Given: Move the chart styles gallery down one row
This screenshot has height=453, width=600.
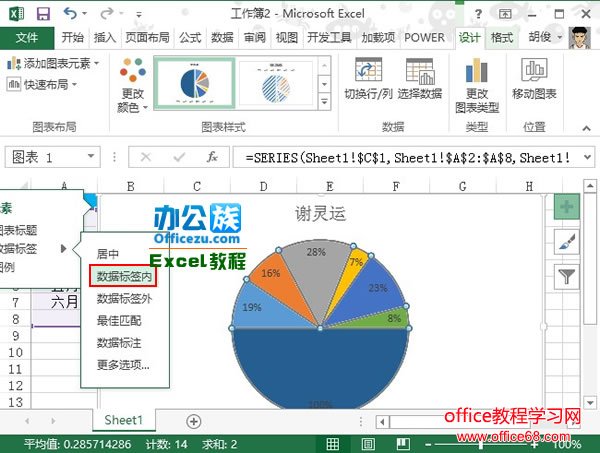Looking at the screenshot, I should coord(324,84).
